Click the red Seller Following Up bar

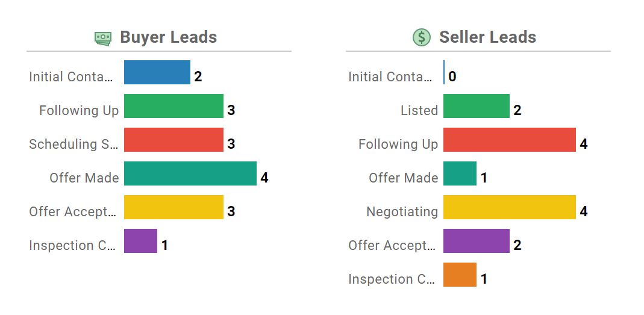[509, 140]
